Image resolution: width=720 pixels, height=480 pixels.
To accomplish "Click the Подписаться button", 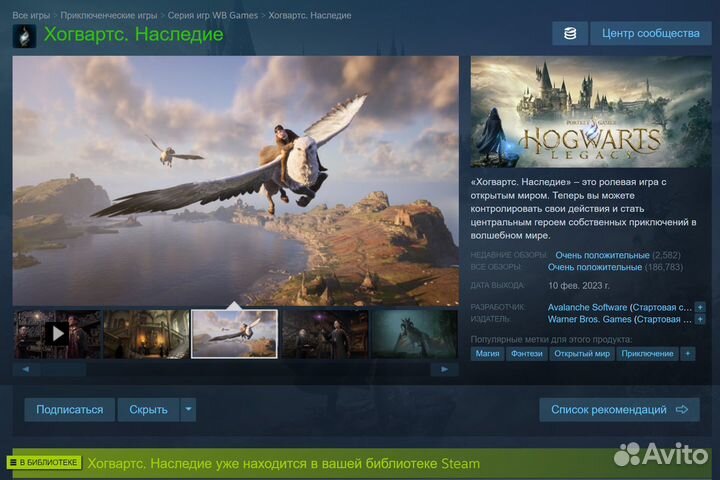I will coord(69,410).
